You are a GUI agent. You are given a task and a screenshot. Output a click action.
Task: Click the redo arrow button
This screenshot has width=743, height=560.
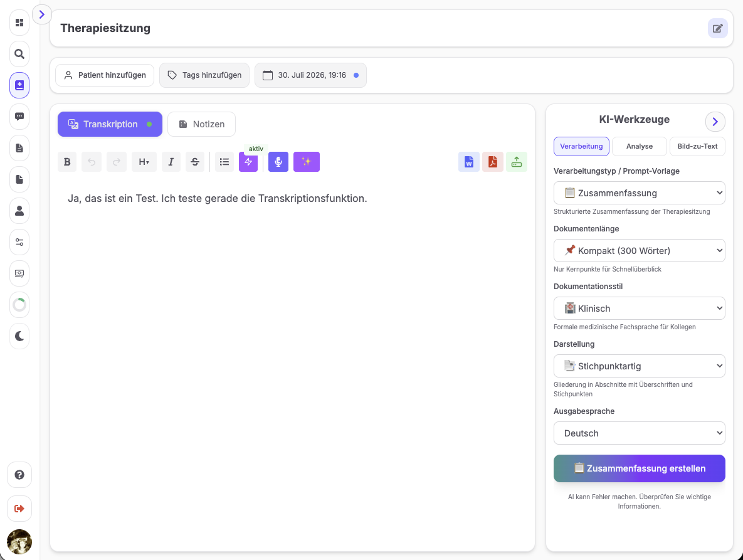117,162
